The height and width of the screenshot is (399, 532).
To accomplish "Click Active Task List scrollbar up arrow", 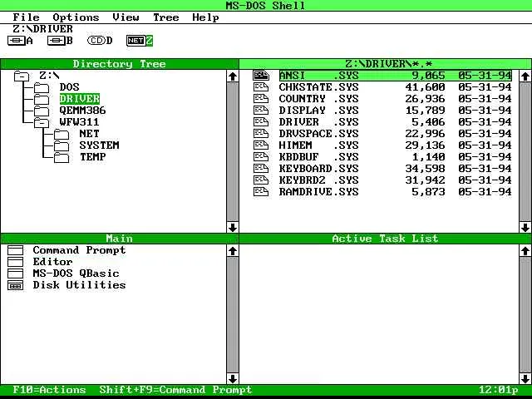I will click(525, 251).
